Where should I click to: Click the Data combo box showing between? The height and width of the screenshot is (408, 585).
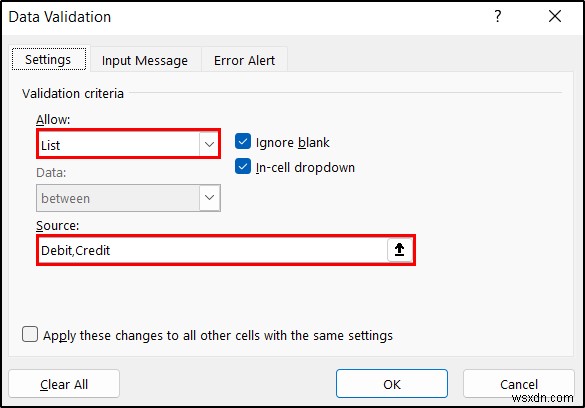[128, 198]
